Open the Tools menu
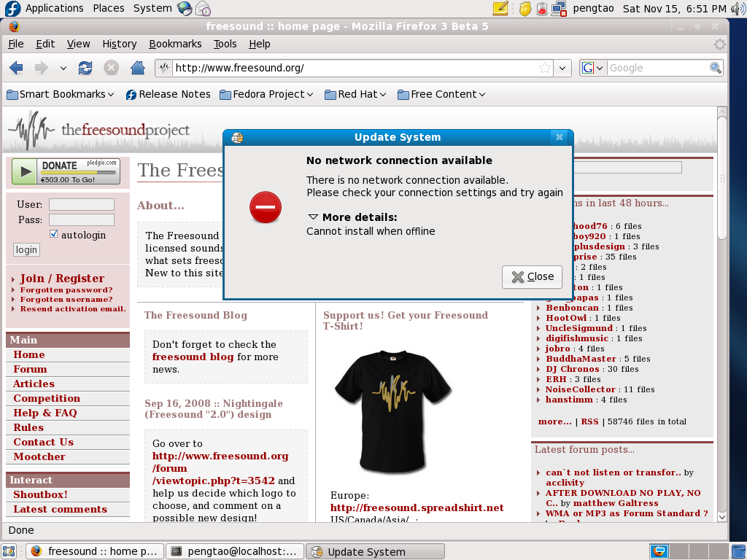The height and width of the screenshot is (560, 747). (225, 44)
